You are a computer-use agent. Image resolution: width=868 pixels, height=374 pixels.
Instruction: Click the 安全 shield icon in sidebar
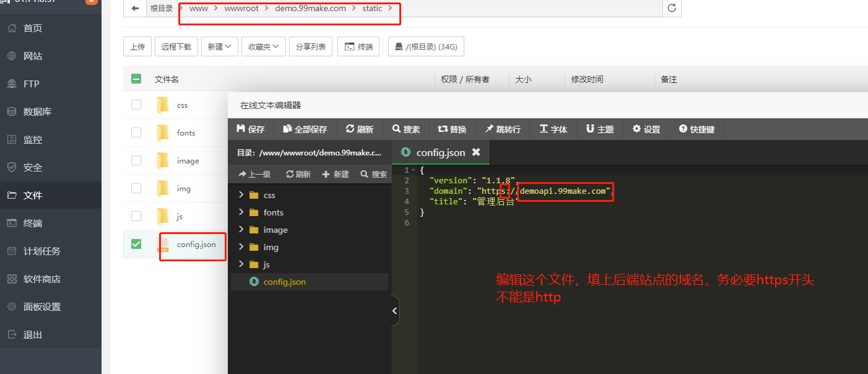tap(12, 167)
